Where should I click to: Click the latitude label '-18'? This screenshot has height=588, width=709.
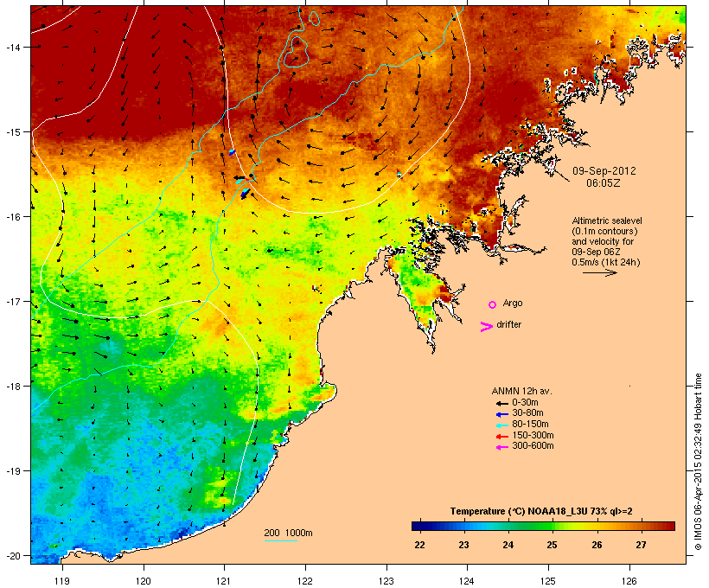[12, 386]
